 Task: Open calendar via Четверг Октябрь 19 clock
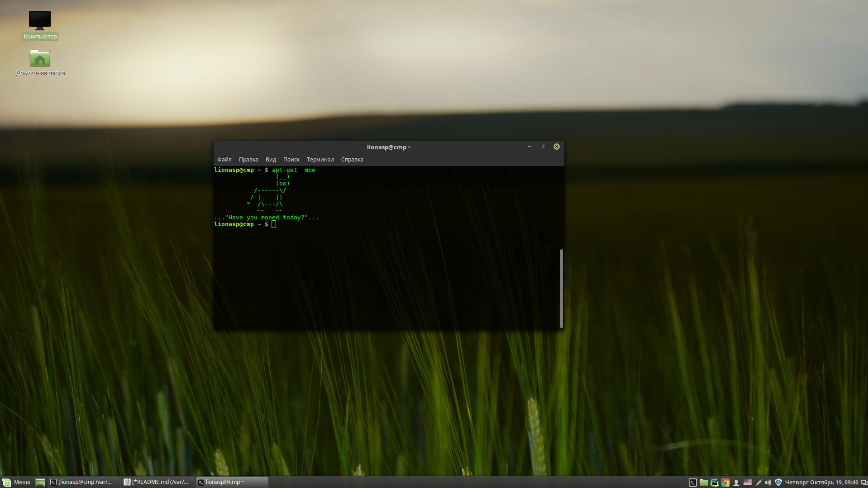[821, 483]
